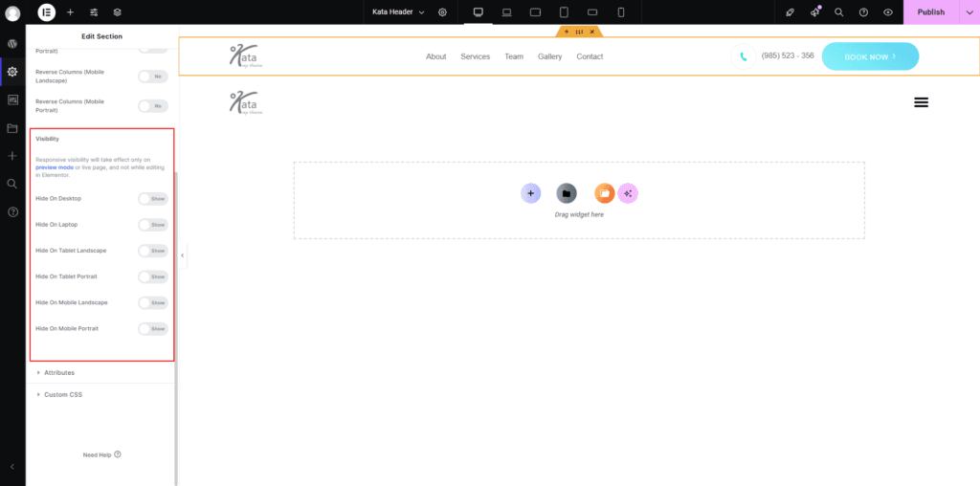The width and height of the screenshot is (980, 486).
Task: Click the edit section grid handle
Action: click(x=579, y=32)
